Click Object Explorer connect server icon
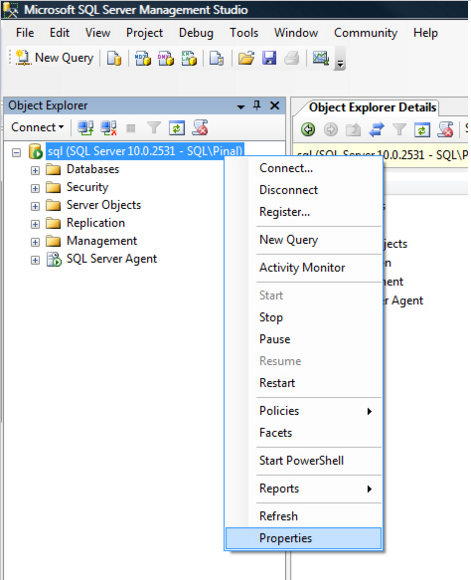471x580 pixels. click(x=85, y=128)
